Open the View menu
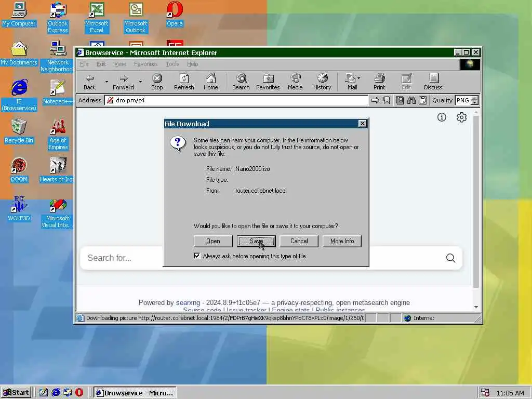Screen dimensions: 532x399 [x=120, y=64]
